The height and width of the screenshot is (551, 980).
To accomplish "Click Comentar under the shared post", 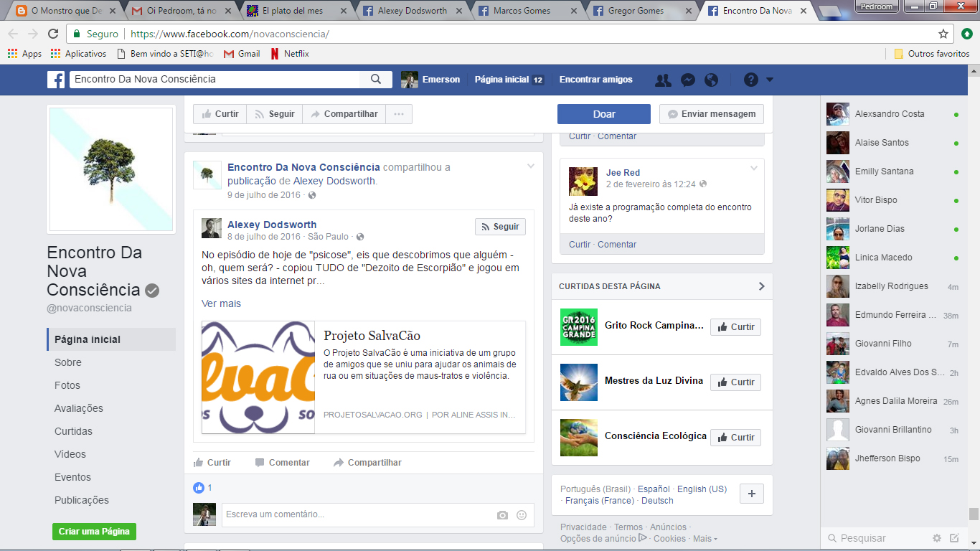I will coord(282,463).
